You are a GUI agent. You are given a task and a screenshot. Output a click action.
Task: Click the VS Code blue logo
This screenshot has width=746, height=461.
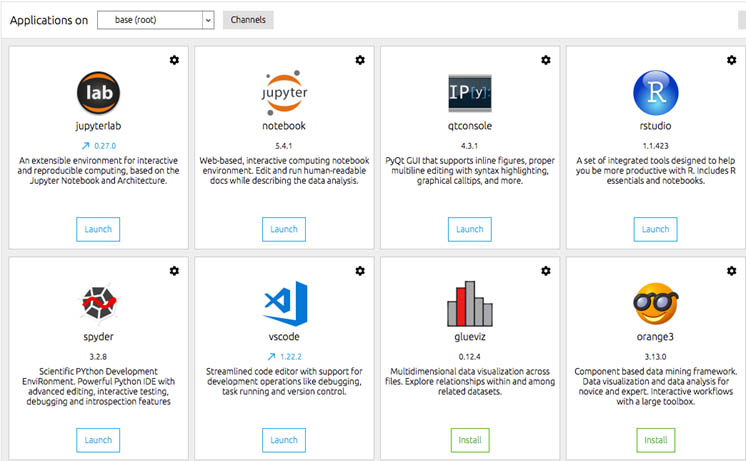coord(285,304)
